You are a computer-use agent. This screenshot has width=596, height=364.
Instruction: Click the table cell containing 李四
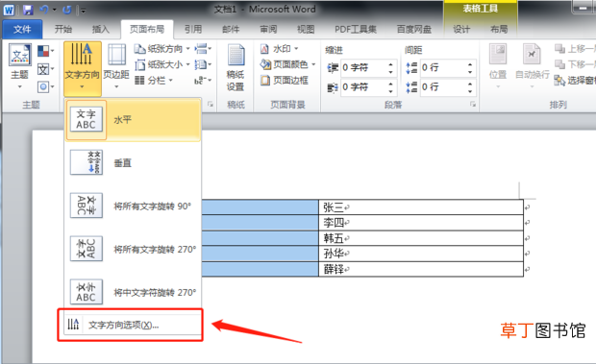(421, 223)
